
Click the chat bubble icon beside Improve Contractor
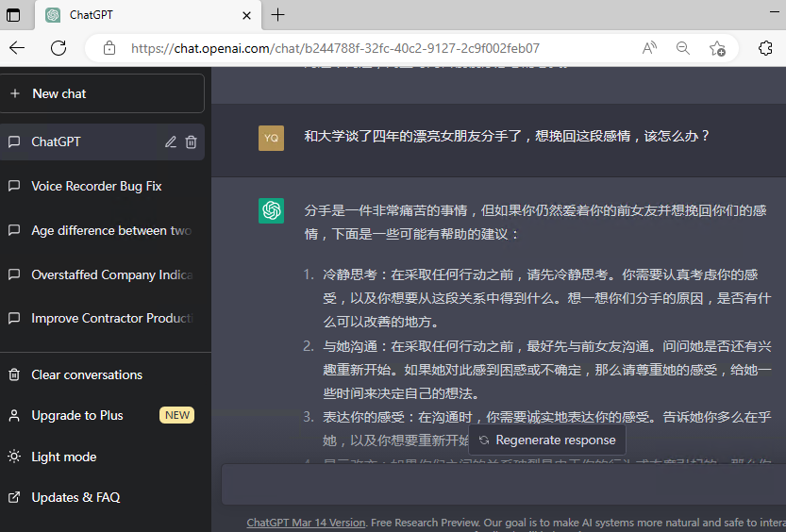point(14,318)
